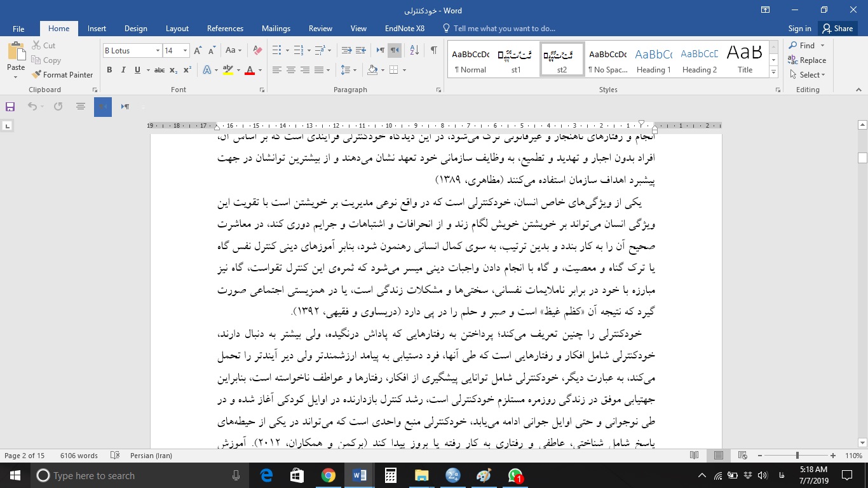Toggle the Show/Hide paragraph marks icon
The width and height of the screenshot is (868, 488).
point(434,50)
